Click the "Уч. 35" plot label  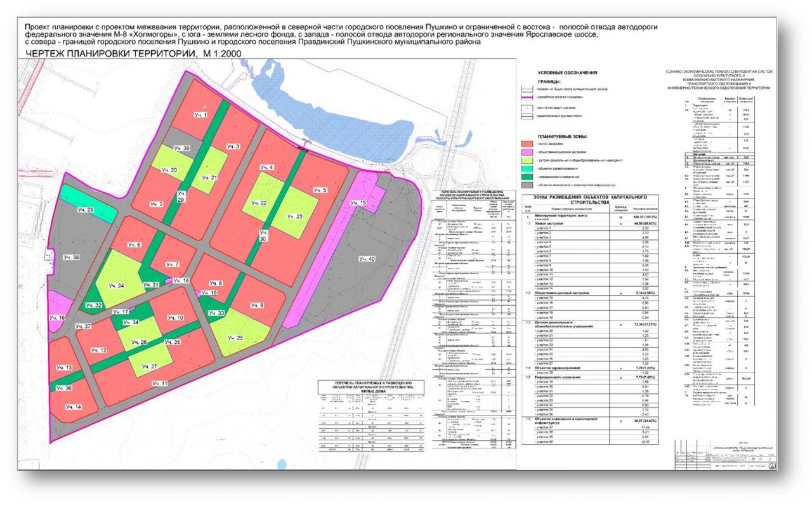[173, 342]
